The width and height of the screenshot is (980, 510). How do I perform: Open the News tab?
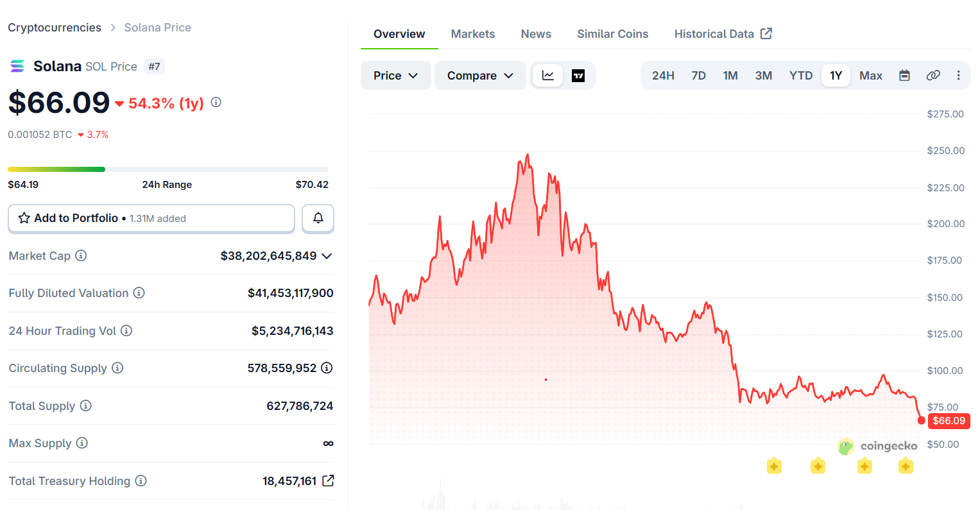click(x=536, y=34)
